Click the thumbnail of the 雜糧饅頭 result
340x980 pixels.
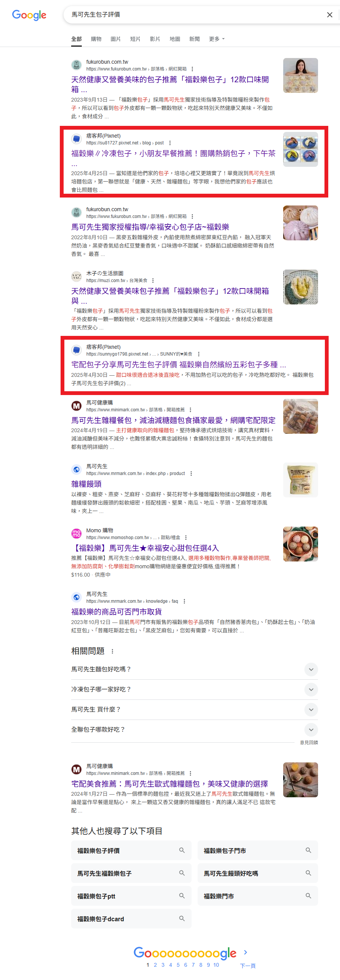(301, 480)
